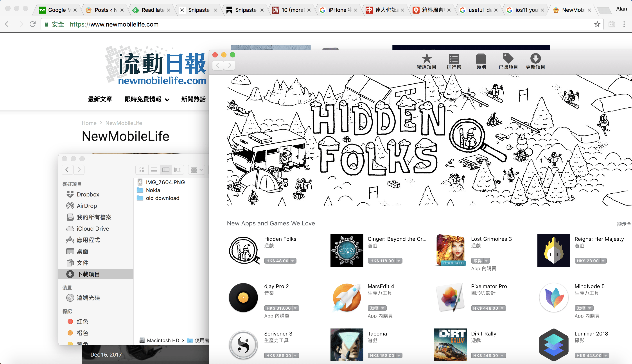Image resolution: width=632 pixels, height=364 pixels.
Task: Click the Lost Grimoires 3 app icon
Action: [x=450, y=250]
